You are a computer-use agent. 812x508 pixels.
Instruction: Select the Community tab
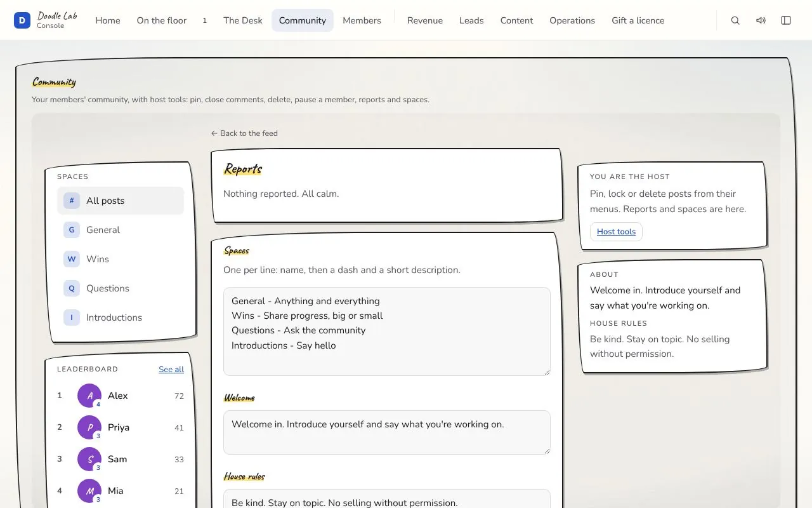tap(303, 20)
